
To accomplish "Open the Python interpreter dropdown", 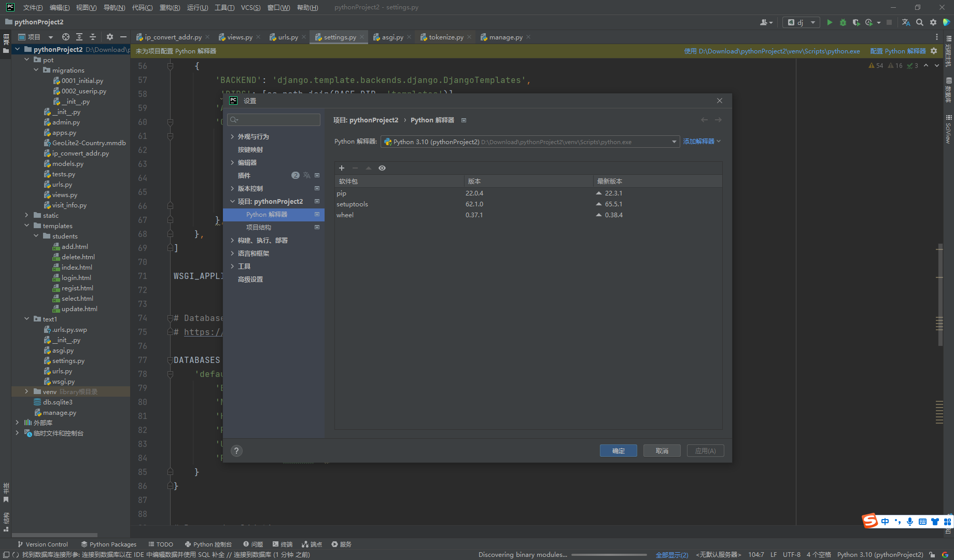I will (530, 142).
